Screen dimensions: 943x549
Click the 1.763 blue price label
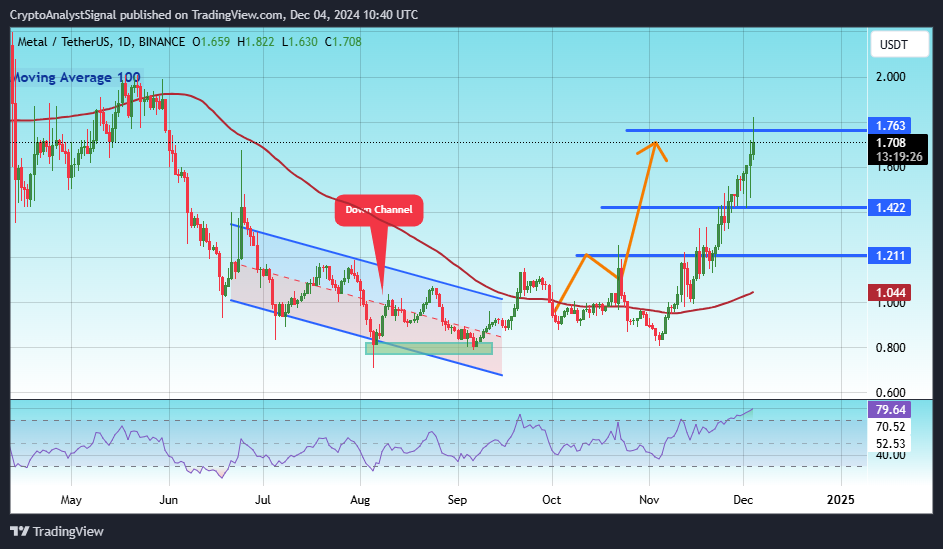pyautogui.click(x=890, y=126)
